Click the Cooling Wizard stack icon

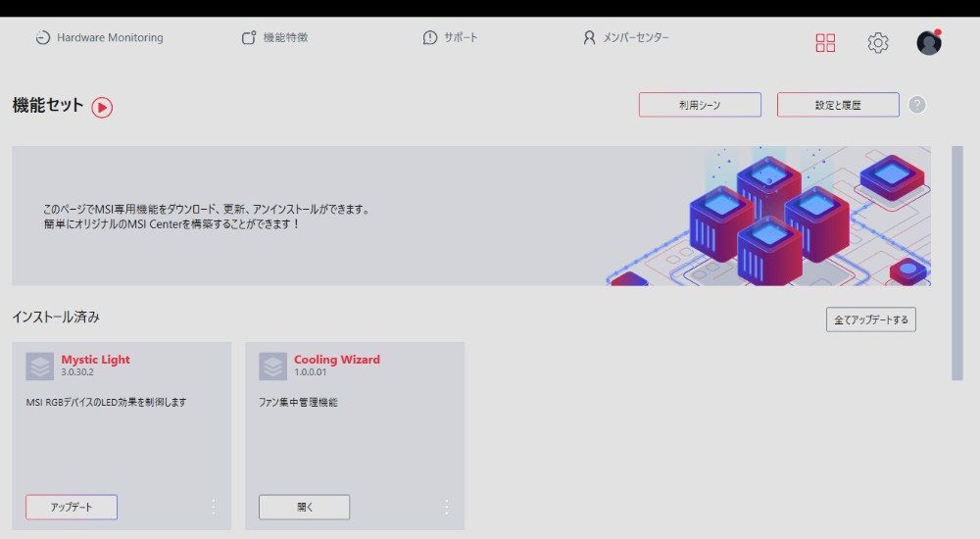point(273,367)
